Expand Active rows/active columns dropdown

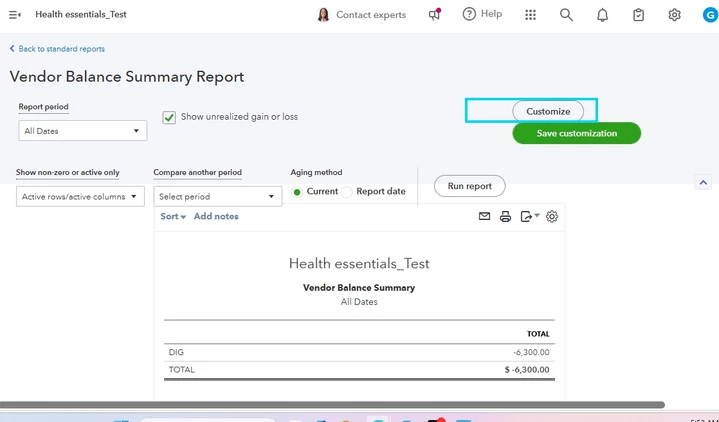(x=80, y=196)
